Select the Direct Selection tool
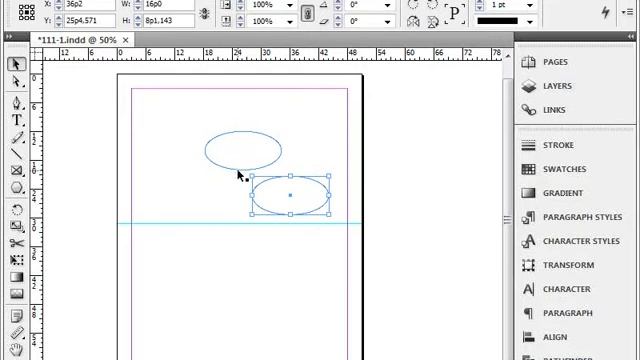 [16, 82]
